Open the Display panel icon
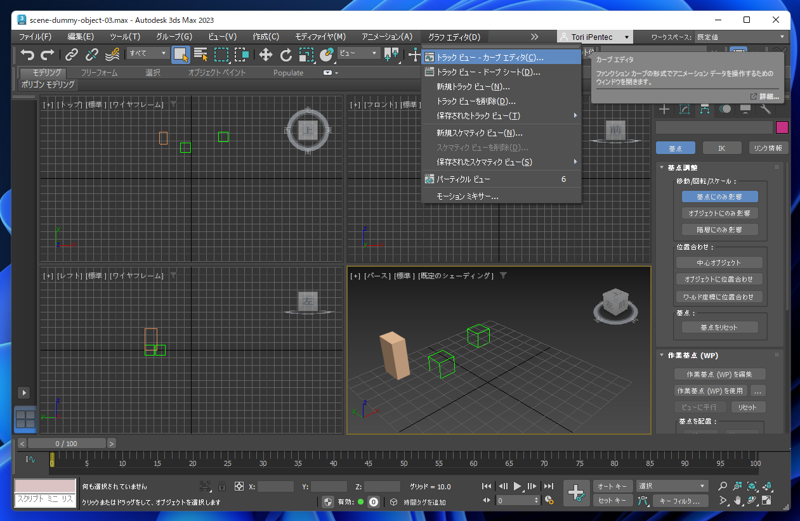The image size is (800, 521). [x=745, y=109]
